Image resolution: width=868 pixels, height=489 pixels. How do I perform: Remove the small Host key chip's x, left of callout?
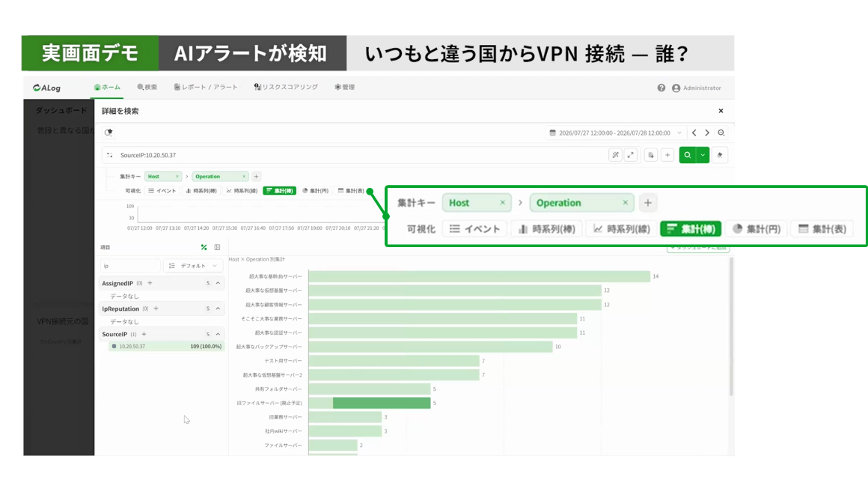pyautogui.click(x=177, y=177)
